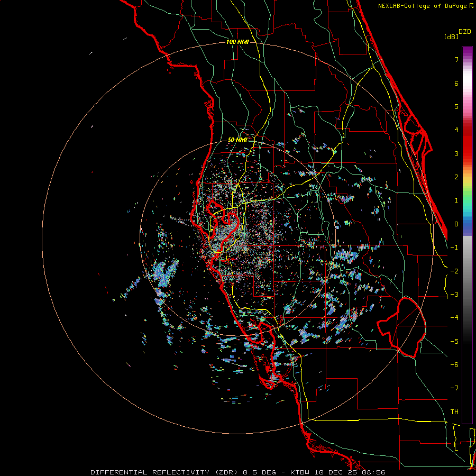
Task: Pick the -2 value on the scale
Action: 454,271
